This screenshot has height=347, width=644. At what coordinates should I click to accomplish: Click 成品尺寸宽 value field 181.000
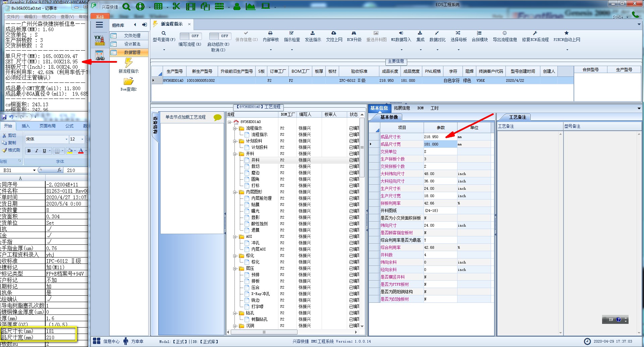440,144
